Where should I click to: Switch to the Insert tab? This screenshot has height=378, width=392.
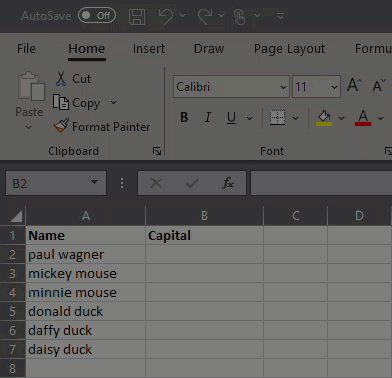point(149,49)
